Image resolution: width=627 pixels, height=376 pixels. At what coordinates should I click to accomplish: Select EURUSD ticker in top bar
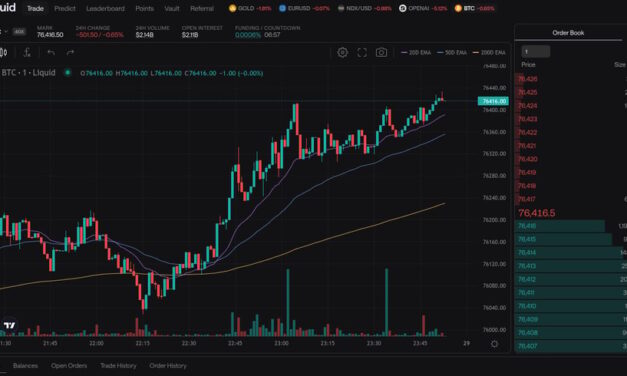tap(304, 8)
